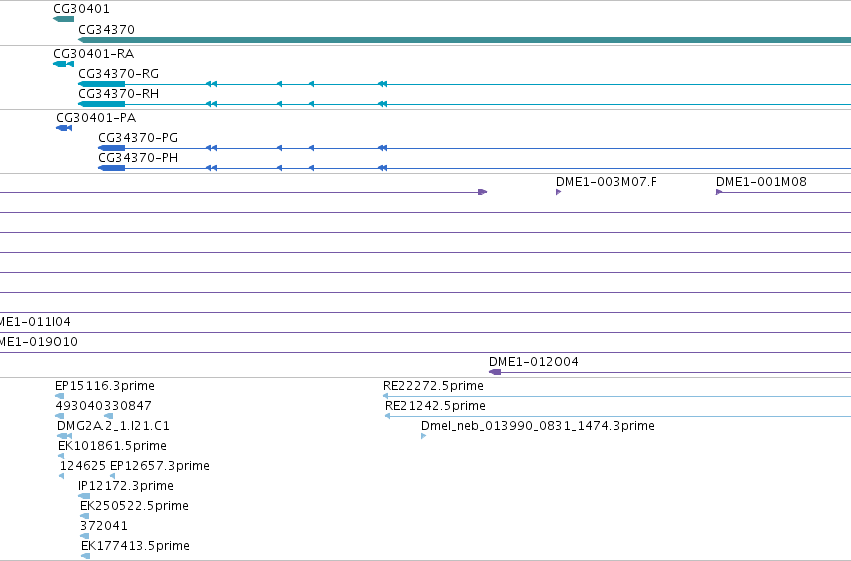
Task: Click the Dmel_neb_013990_0831_1474.3prime label
Action: click(538, 426)
